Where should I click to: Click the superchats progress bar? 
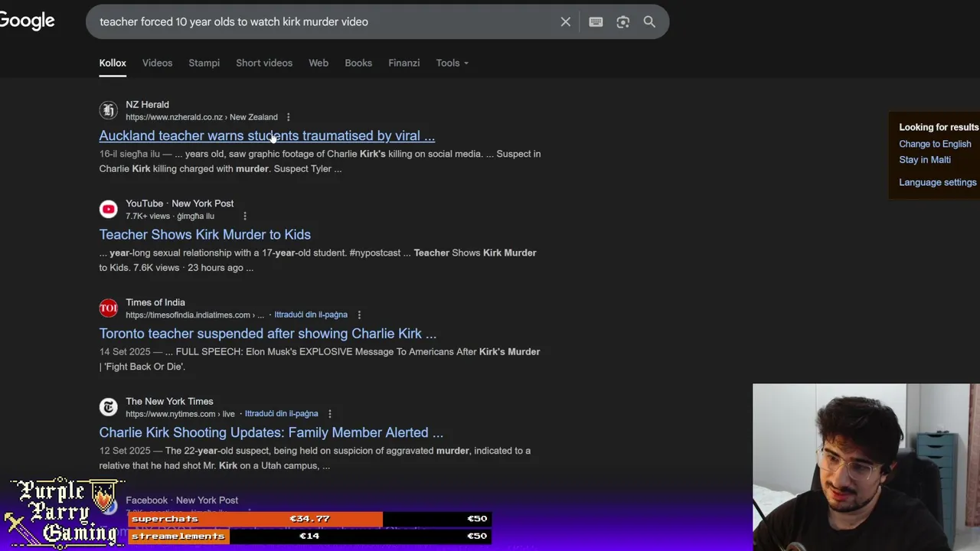click(x=309, y=519)
